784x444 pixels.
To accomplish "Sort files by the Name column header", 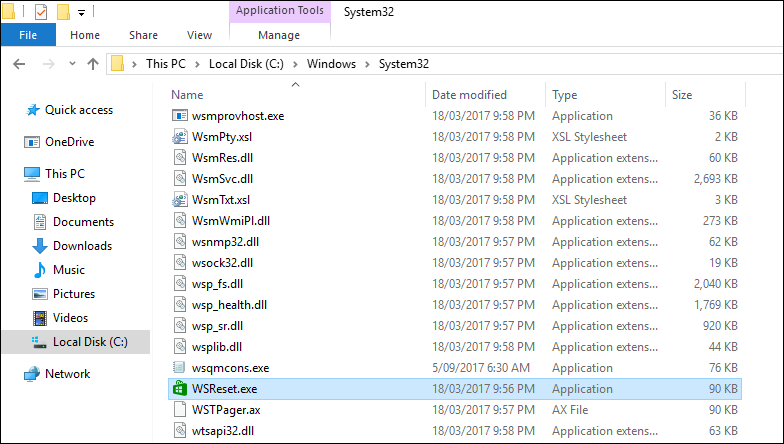I will click(187, 95).
